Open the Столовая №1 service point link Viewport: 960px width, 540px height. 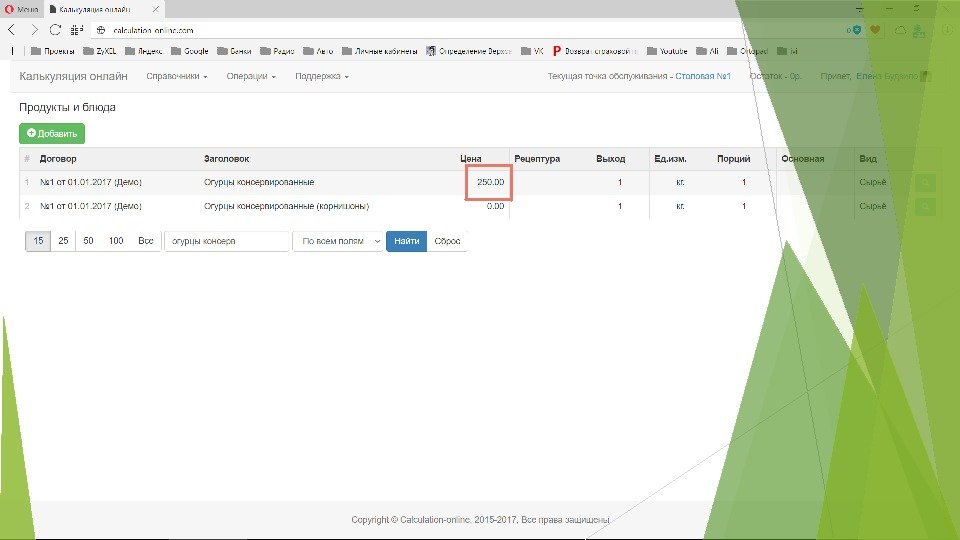coord(703,77)
